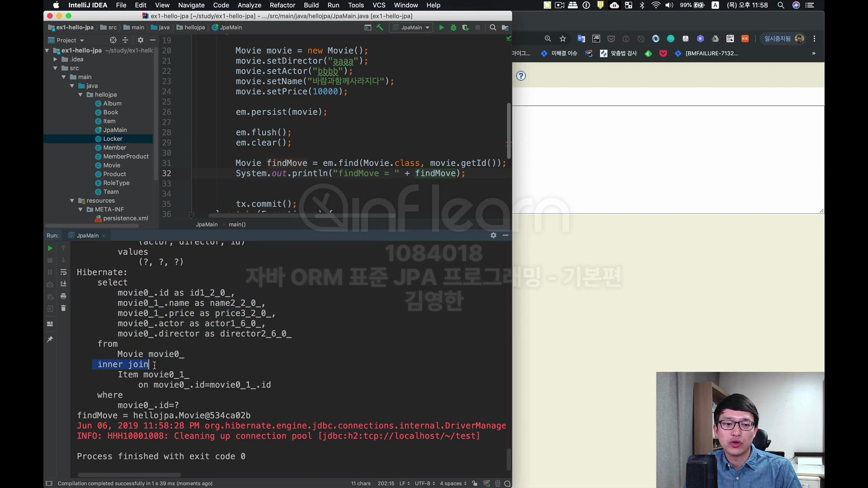Run JpaMain with the toolbar play button
The image size is (868, 488).
(441, 28)
